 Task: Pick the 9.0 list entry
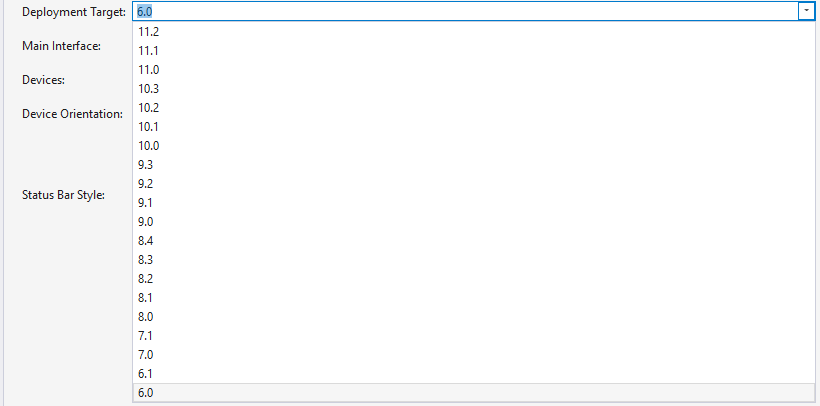pyautogui.click(x=146, y=222)
